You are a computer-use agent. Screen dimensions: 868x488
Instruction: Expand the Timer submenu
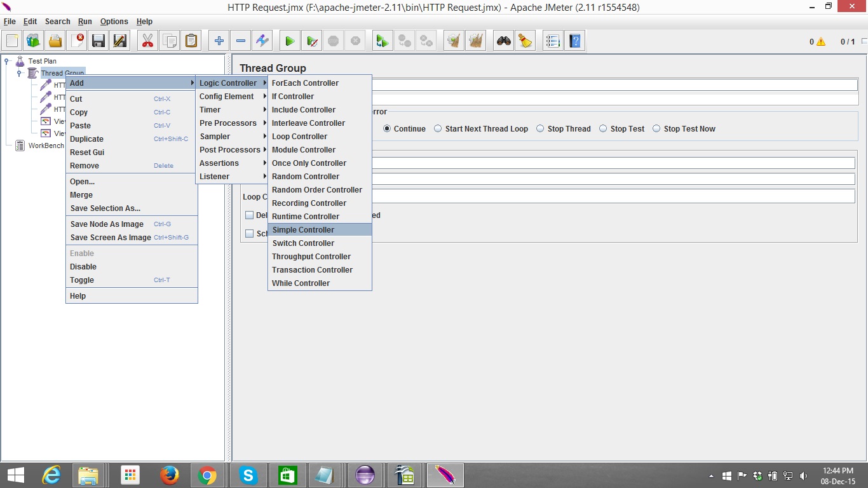click(x=231, y=110)
